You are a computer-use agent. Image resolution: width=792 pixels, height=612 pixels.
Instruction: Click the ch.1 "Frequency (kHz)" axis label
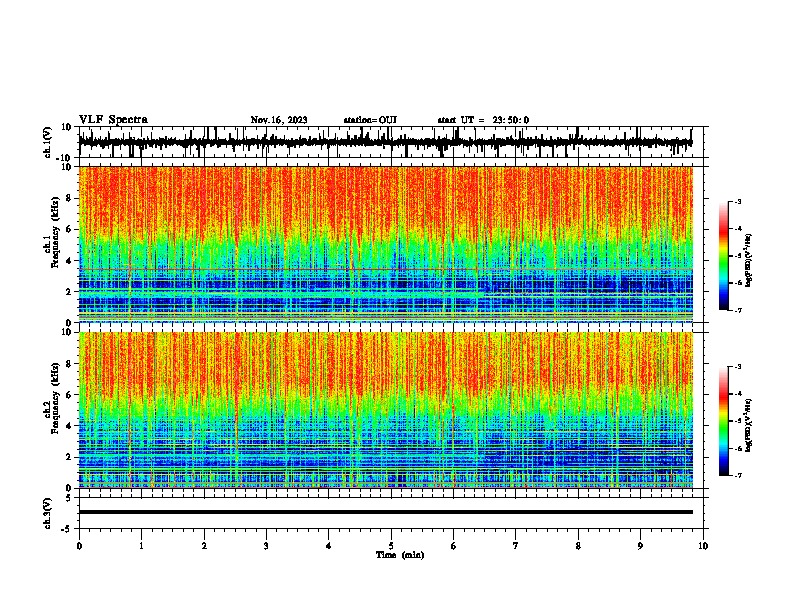[x=55, y=232]
